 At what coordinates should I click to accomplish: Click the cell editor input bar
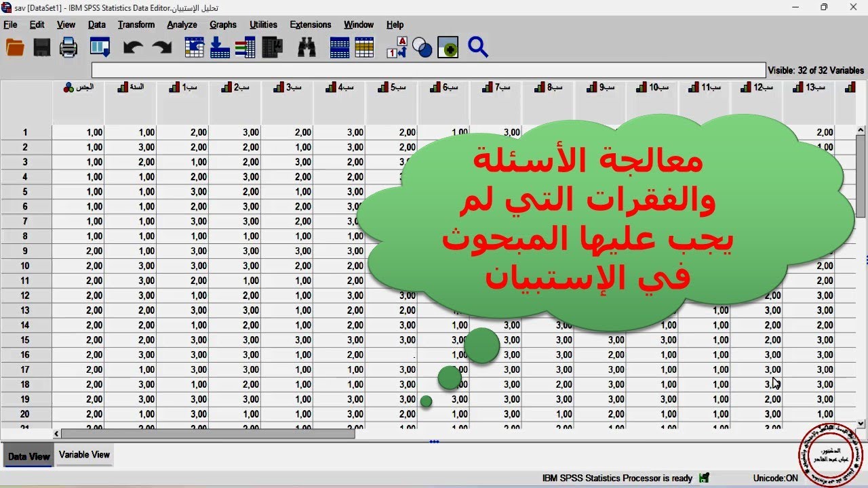point(429,70)
